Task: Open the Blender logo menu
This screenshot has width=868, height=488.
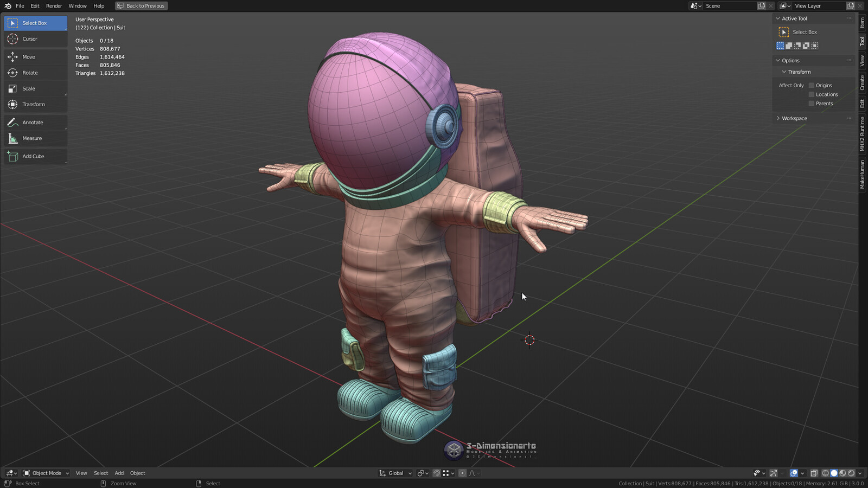Action: 8,6
